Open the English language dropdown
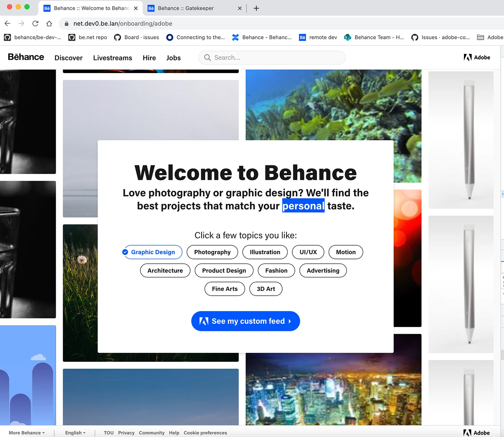504x437 pixels. click(x=75, y=433)
